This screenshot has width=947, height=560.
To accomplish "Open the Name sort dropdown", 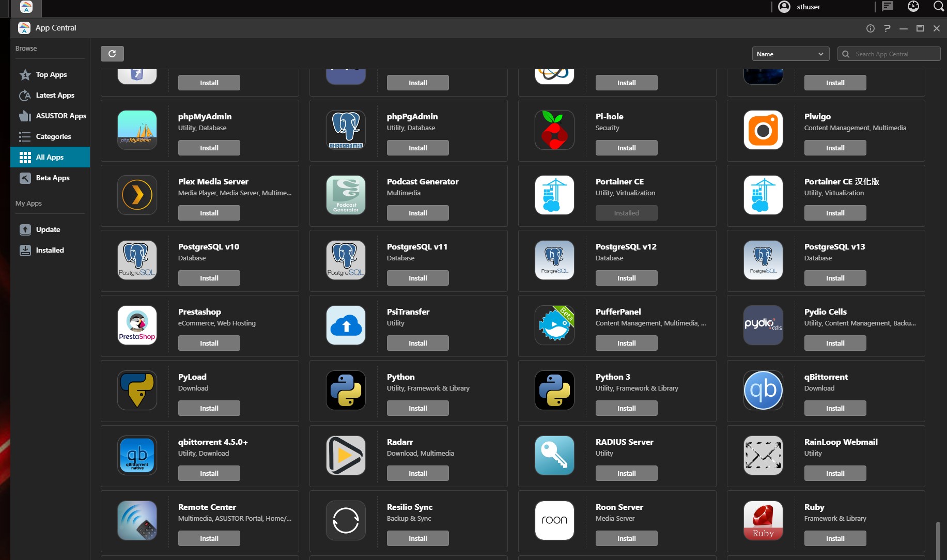I will click(790, 54).
